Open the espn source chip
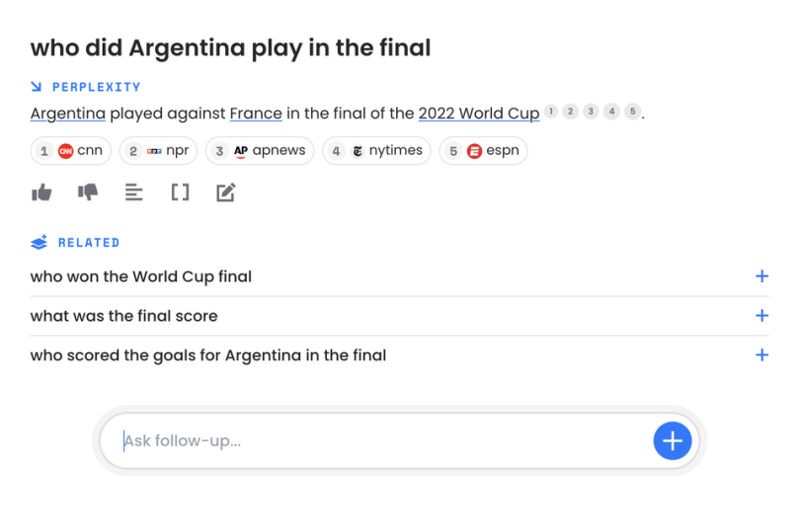 click(x=483, y=151)
